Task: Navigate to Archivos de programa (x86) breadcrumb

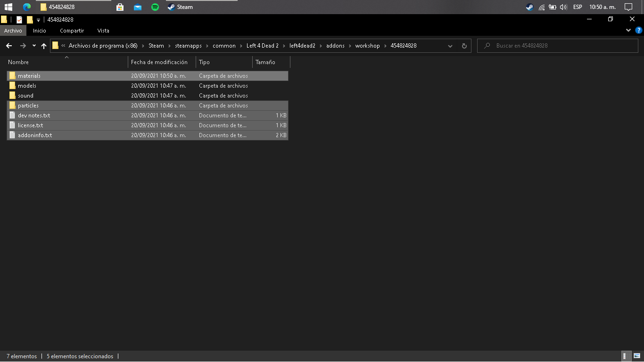Action: [x=103, y=46]
